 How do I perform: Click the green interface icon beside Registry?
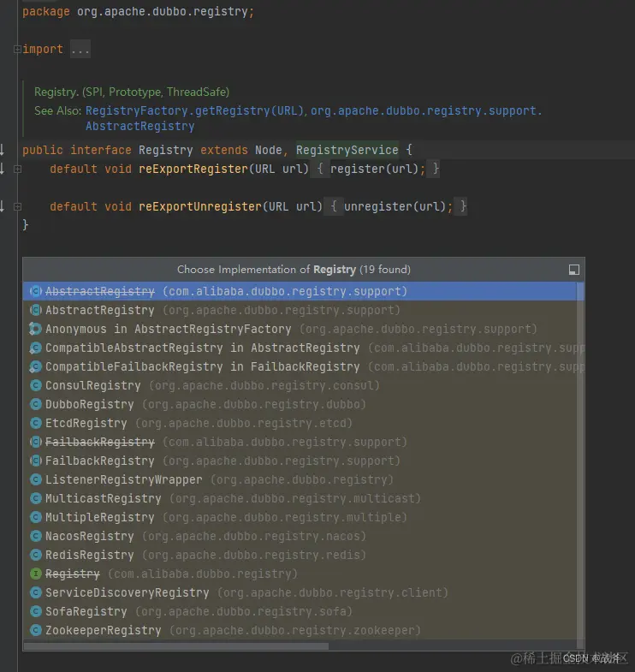pos(36,574)
